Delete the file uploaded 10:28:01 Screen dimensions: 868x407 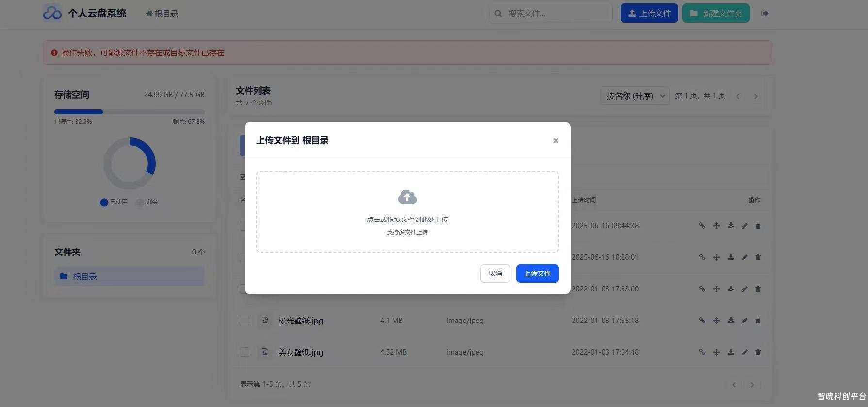(758, 257)
